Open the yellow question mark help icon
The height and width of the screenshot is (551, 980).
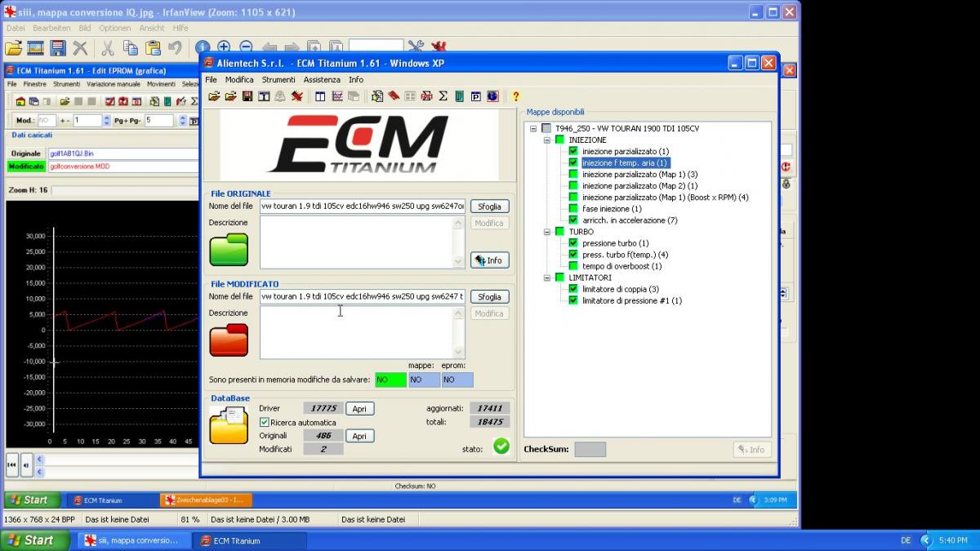tap(515, 96)
